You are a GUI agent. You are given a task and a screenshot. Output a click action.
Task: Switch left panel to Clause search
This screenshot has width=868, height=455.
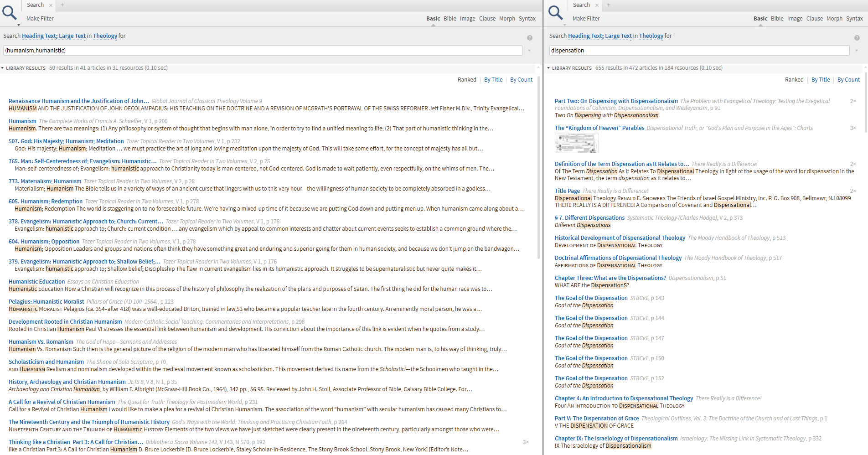point(487,19)
